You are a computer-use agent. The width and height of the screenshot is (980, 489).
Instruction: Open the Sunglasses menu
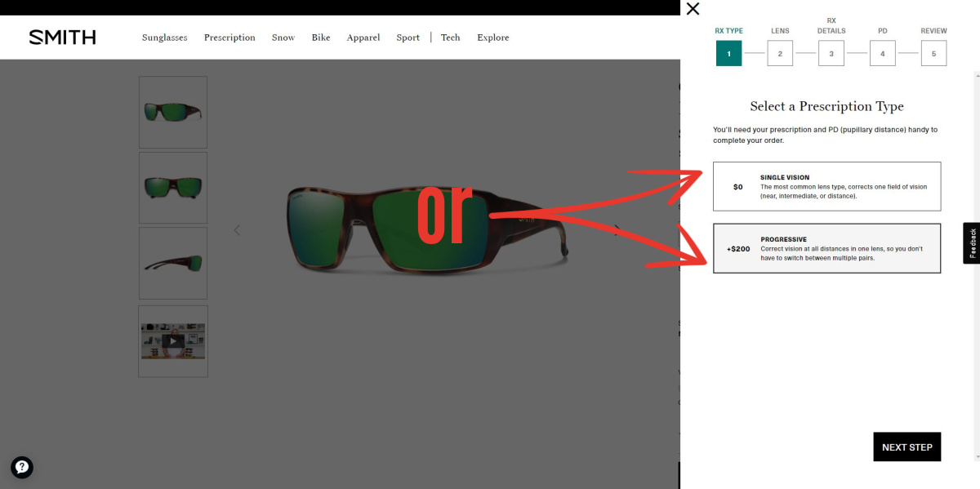[164, 38]
